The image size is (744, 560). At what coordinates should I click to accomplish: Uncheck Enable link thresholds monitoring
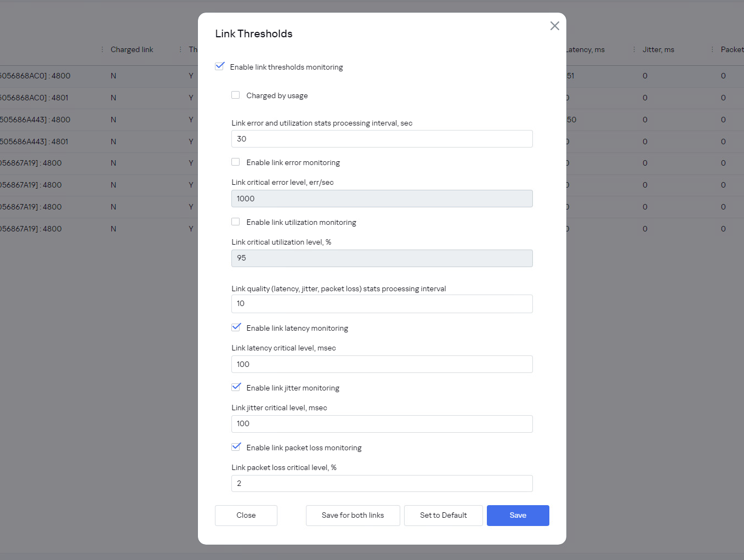click(220, 66)
